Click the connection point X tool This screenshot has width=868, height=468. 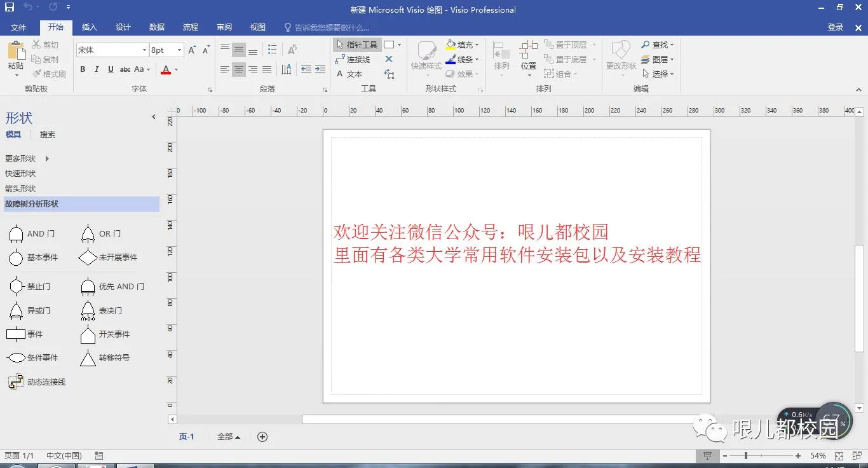tap(390, 59)
